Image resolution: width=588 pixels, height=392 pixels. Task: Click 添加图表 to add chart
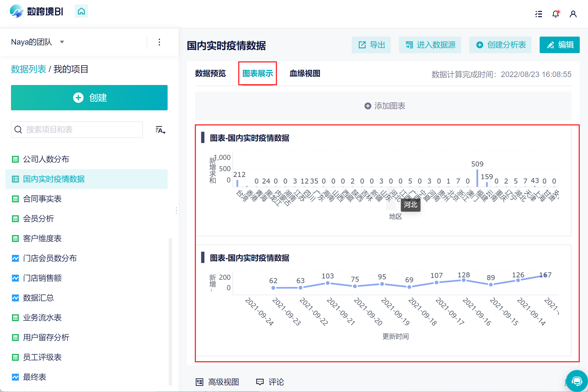click(x=384, y=106)
